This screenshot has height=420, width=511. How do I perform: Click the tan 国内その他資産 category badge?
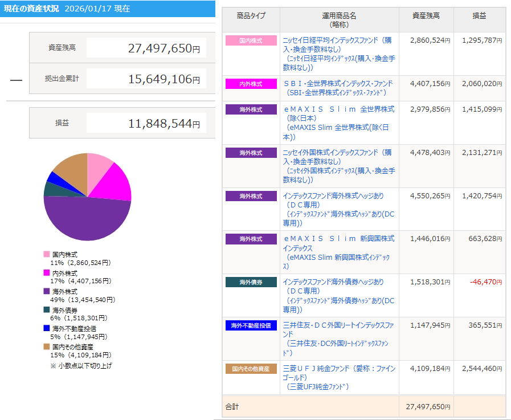click(x=251, y=369)
